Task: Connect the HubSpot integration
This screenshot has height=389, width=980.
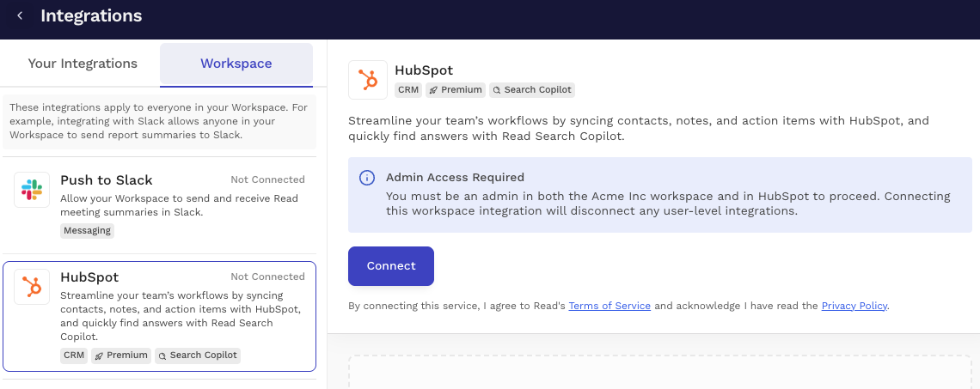Action: click(x=391, y=266)
